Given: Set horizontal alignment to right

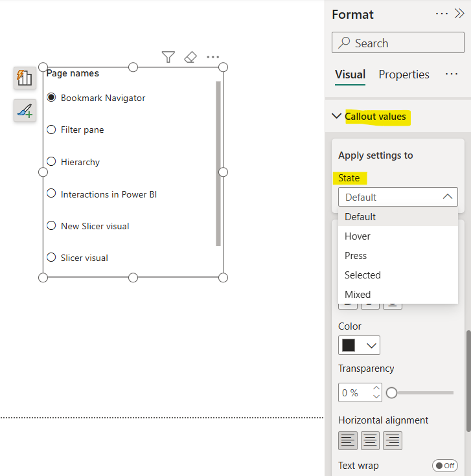Looking at the screenshot, I should point(393,441).
